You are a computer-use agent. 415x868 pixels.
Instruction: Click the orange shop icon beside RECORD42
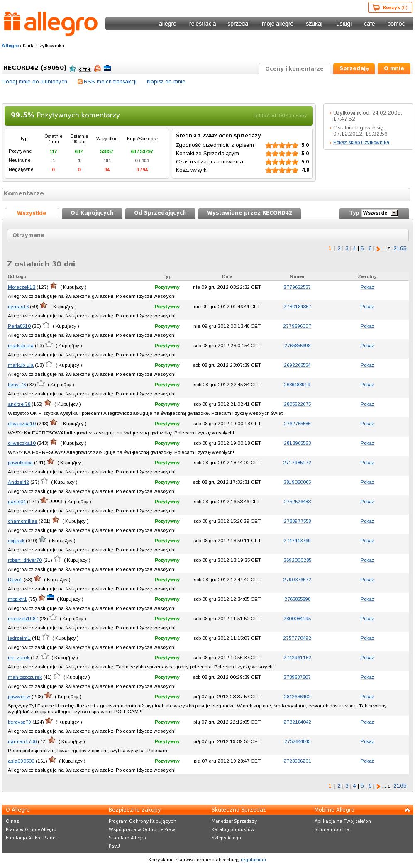coord(98,68)
